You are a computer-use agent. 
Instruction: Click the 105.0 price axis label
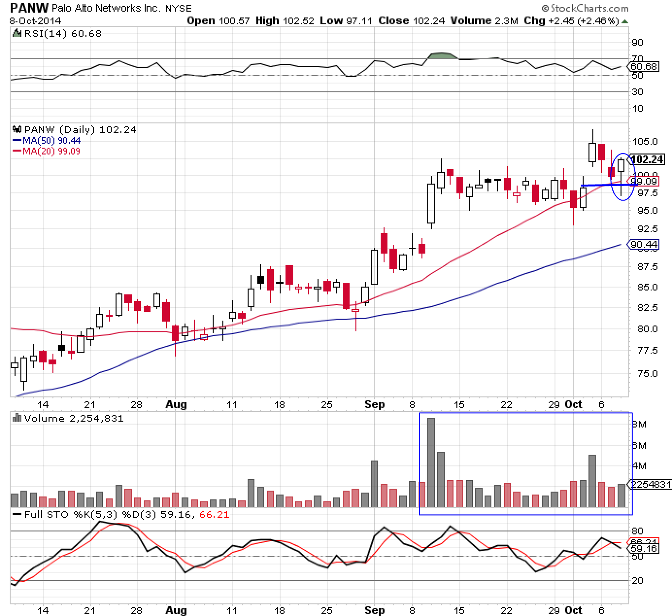[x=644, y=141]
